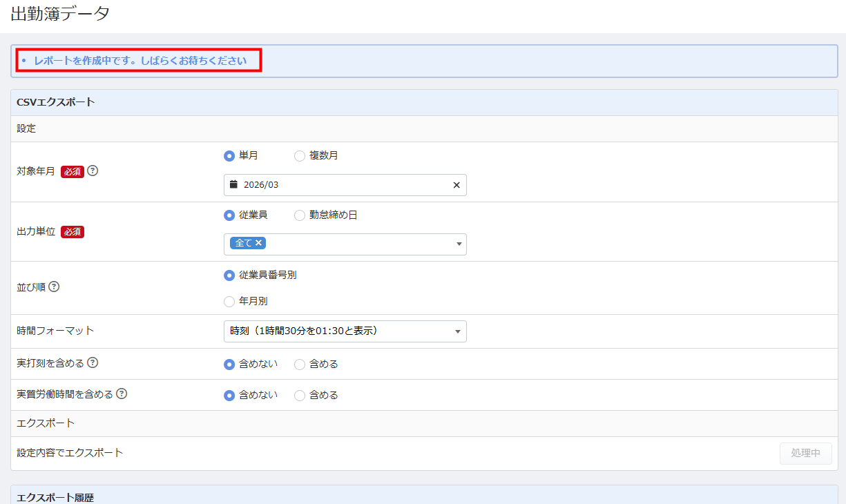Set 実打刻を含める to 含めない
The width and height of the screenshot is (846, 504).
tap(229, 365)
